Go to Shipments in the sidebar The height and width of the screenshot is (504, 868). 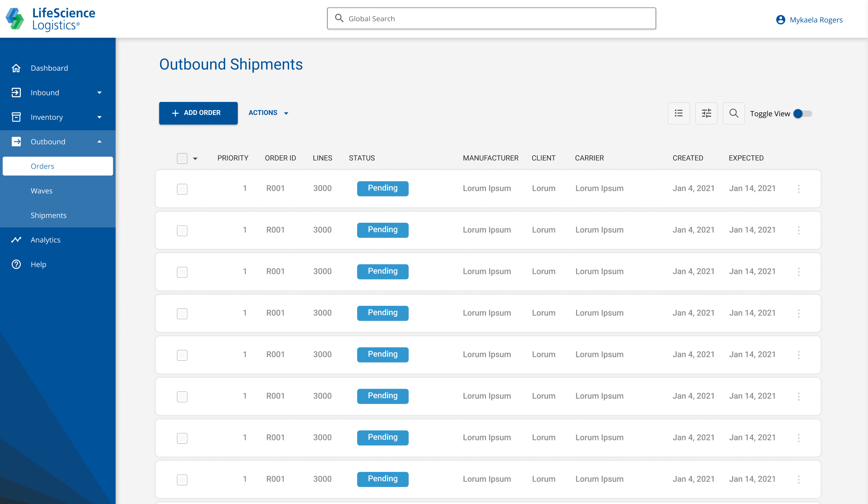tap(49, 215)
